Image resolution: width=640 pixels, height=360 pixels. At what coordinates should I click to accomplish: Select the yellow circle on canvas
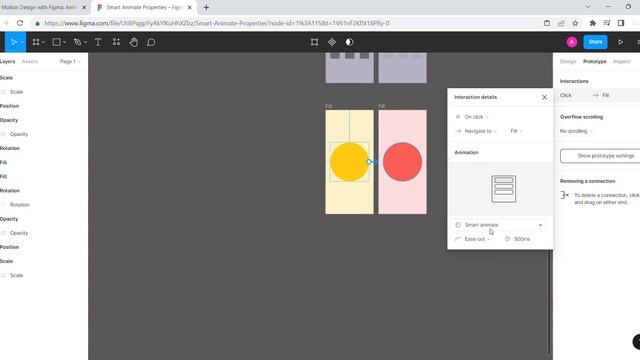click(349, 162)
